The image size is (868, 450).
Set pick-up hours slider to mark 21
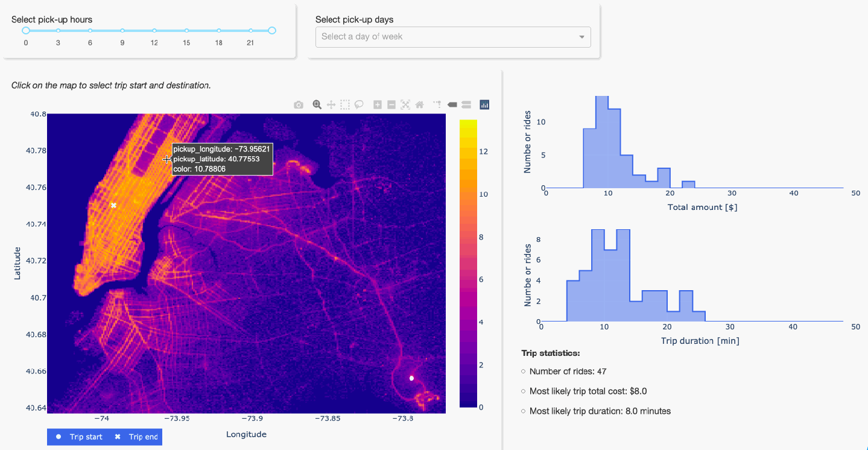[251, 30]
